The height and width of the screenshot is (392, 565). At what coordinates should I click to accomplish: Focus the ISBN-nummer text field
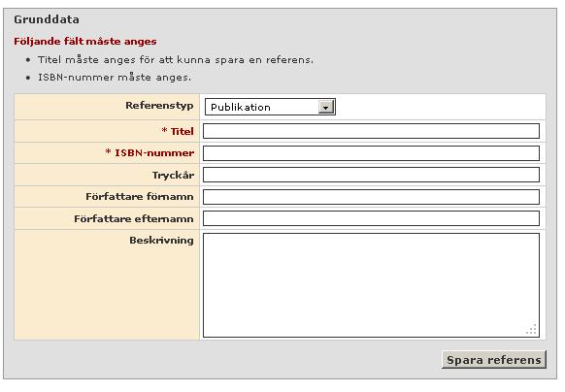point(371,153)
